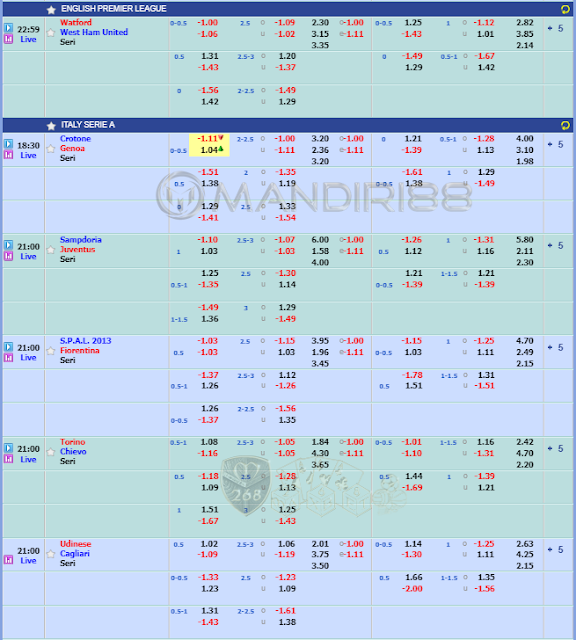576x640 pixels.
Task: Select English Premier League header title
Action: point(113,9)
